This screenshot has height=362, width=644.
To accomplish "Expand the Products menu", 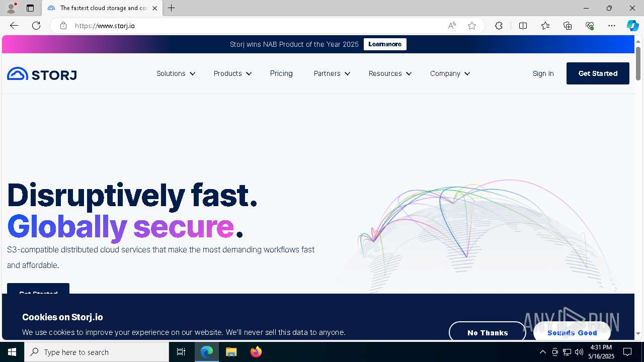I will point(232,73).
